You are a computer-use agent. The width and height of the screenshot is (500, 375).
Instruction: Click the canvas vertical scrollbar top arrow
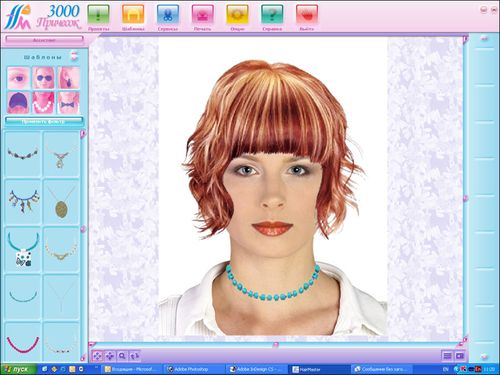point(466,39)
